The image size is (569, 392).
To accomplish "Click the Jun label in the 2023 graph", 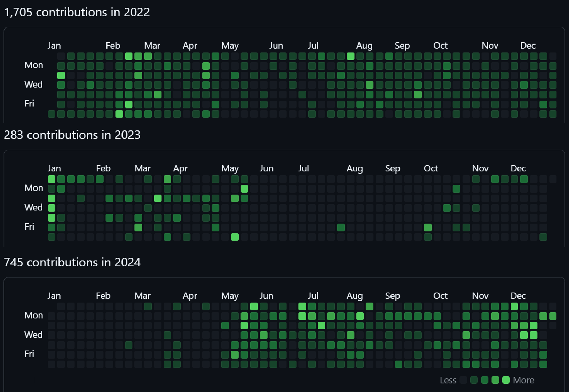I will pyautogui.click(x=267, y=168).
